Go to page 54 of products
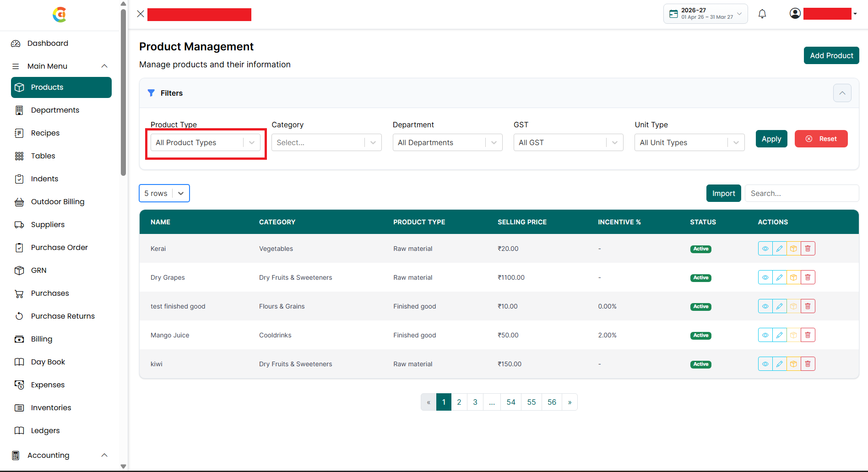868x472 pixels. click(x=511, y=402)
